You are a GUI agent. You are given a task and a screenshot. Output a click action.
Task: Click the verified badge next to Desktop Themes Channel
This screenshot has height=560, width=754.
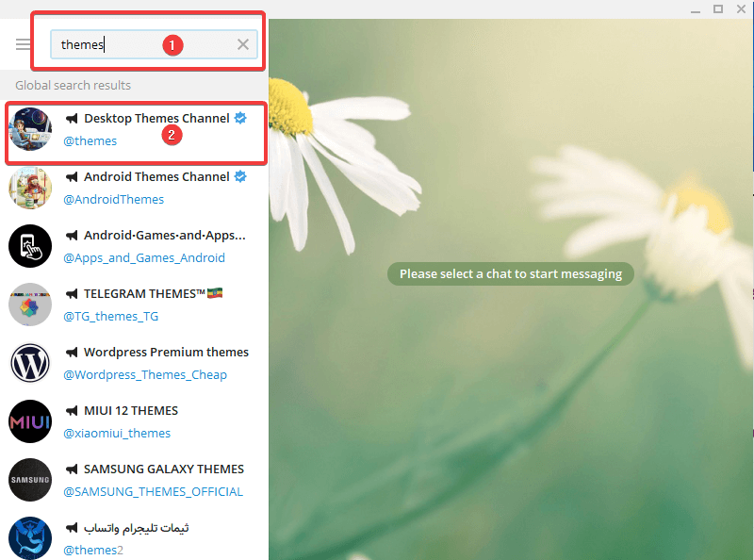[238, 118]
